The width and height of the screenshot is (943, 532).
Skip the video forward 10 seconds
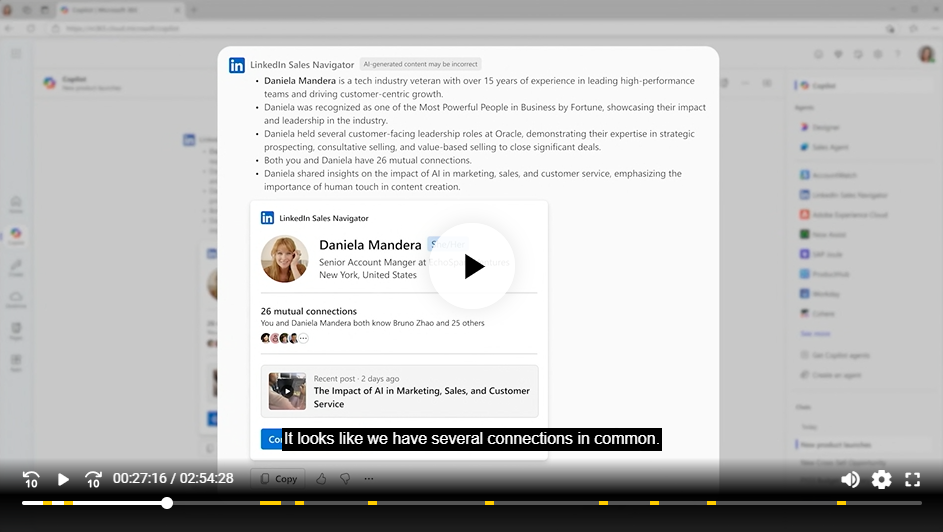[x=93, y=479]
